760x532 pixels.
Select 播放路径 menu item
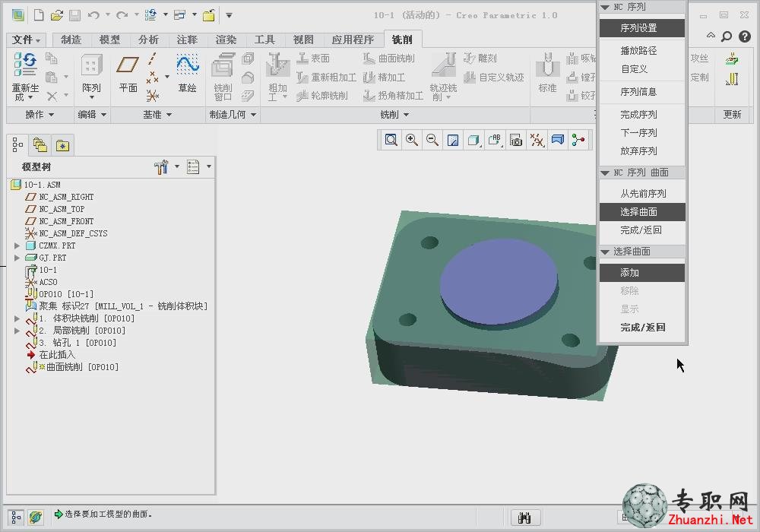[x=639, y=50]
